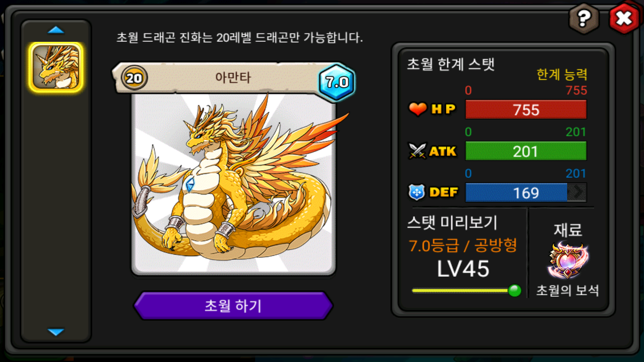
Task: Click the large Amanta dragon portrait
Action: pos(233,184)
